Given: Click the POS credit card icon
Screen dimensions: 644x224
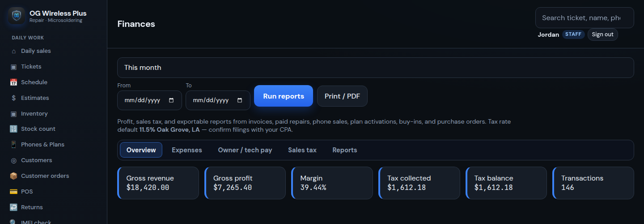Looking at the screenshot, I should (x=13, y=192).
